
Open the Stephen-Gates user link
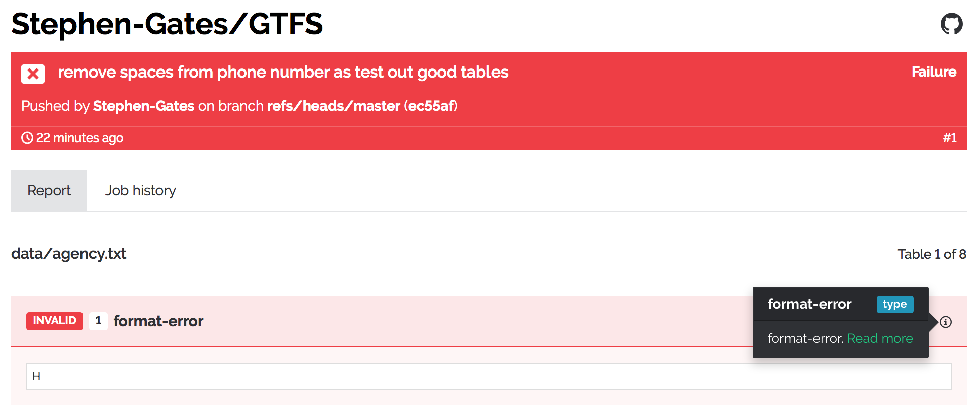pos(143,106)
